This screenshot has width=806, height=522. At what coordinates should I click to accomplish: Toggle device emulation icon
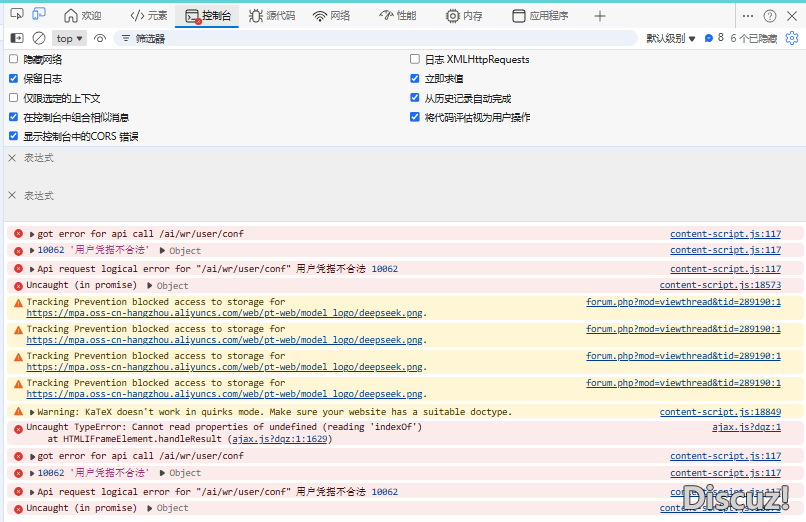click(x=39, y=15)
